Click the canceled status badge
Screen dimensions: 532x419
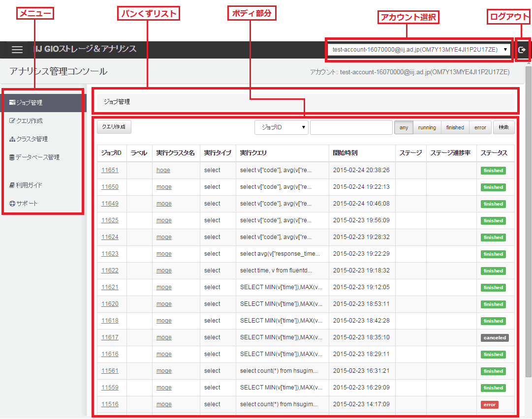coord(495,338)
